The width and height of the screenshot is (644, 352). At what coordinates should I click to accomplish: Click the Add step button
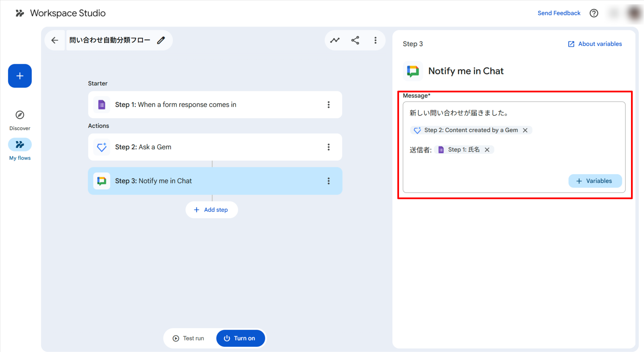click(211, 210)
